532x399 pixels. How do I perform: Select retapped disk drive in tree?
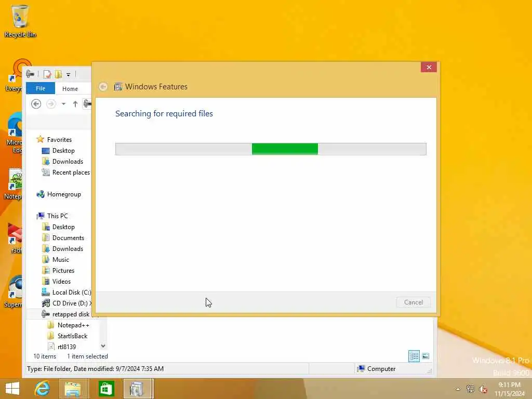pos(71,314)
